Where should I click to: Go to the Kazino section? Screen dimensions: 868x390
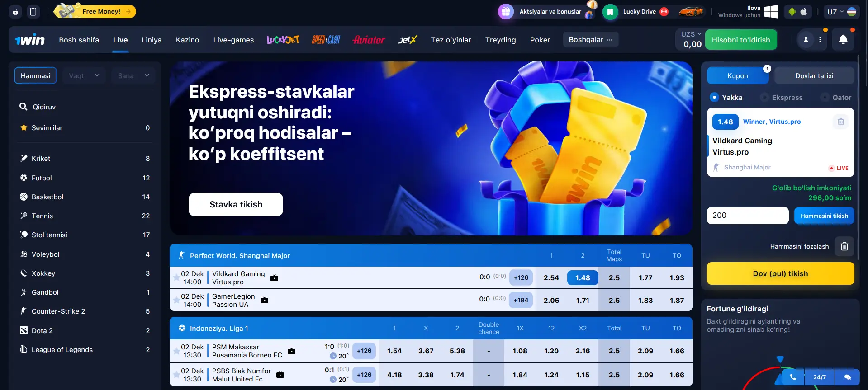pyautogui.click(x=187, y=40)
